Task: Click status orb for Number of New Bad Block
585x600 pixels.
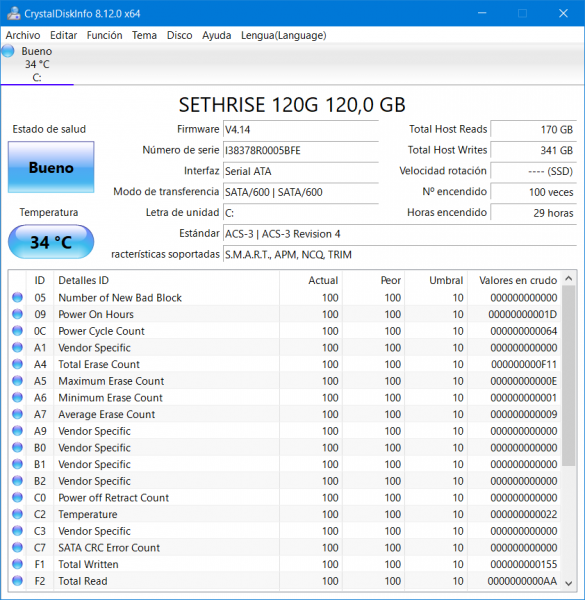Action: click(x=17, y=297)
